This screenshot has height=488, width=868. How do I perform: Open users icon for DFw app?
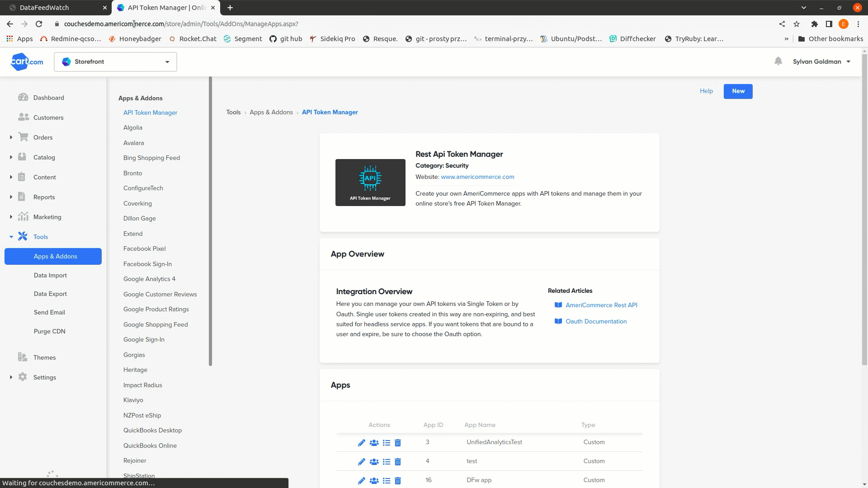tap(374, 481)
